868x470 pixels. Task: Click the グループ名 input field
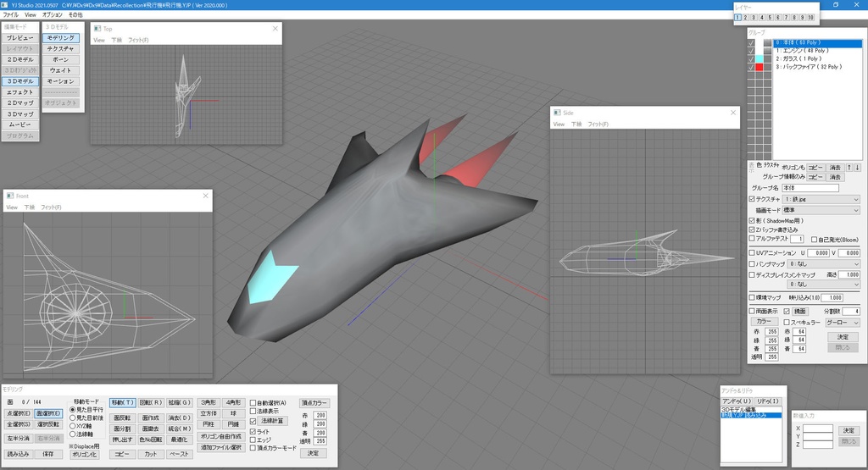point(810,188)
